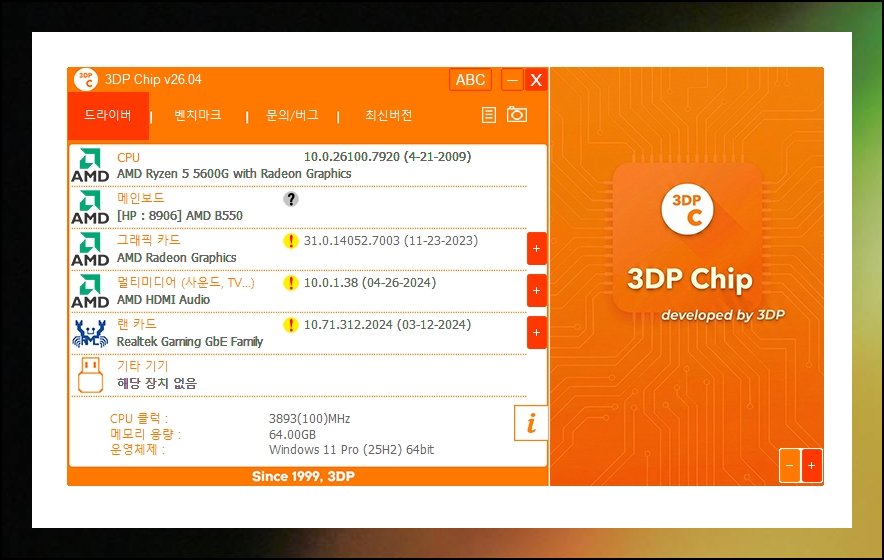
Task: Click the 랜 카드 category label
Action: coord(136,324)
